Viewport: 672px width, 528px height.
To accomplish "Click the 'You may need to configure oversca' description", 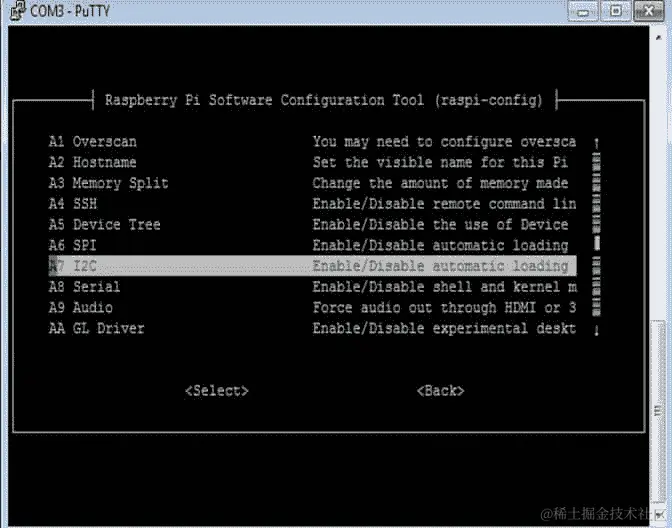I will (x=444, y=142).
